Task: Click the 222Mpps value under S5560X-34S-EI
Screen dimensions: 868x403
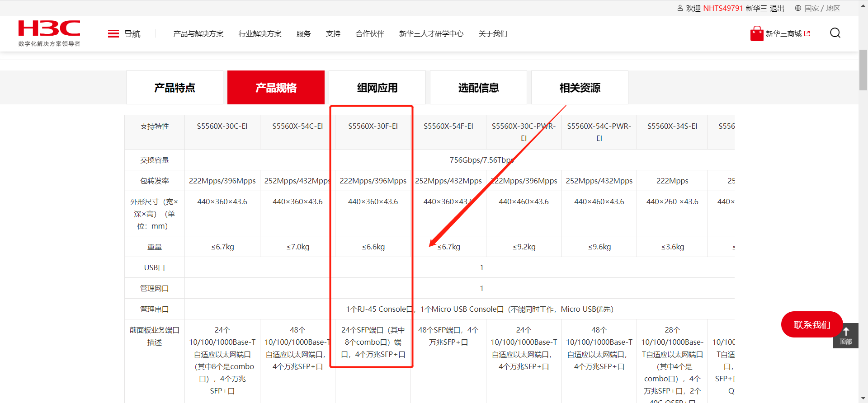Action: point(672,181)
